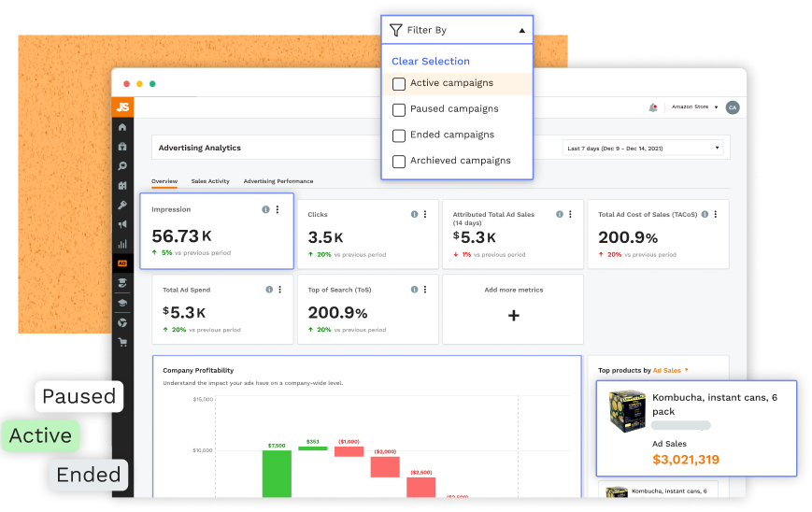
Task: Open Total Ad Spend three-dot menu
Action: (280, 290)
